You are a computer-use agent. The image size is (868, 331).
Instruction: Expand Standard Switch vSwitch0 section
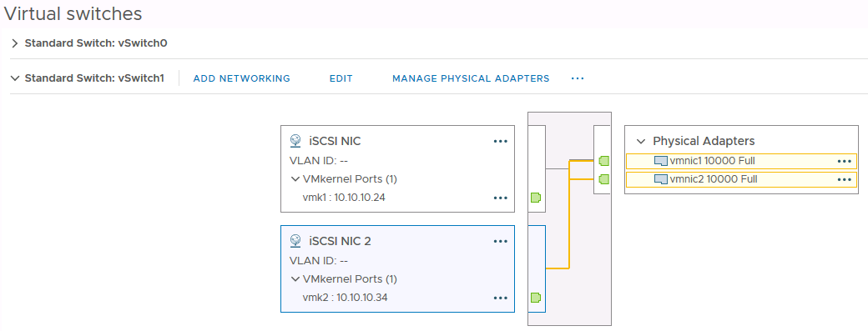point(15,43)
